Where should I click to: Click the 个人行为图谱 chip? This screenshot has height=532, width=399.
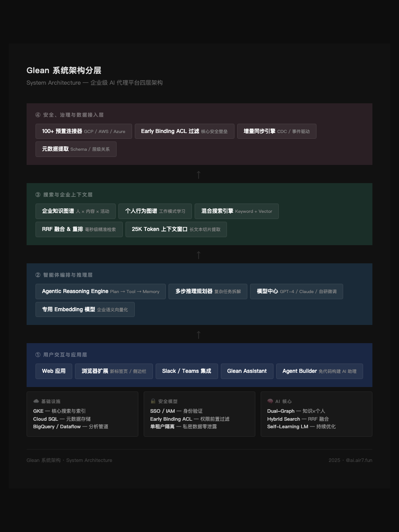[x=155, y=211]
